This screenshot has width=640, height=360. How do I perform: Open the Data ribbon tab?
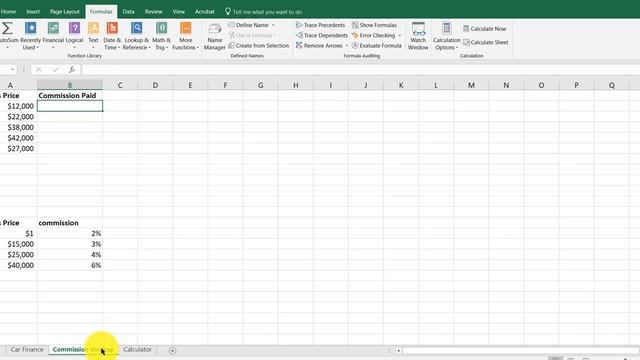point(129,12)
